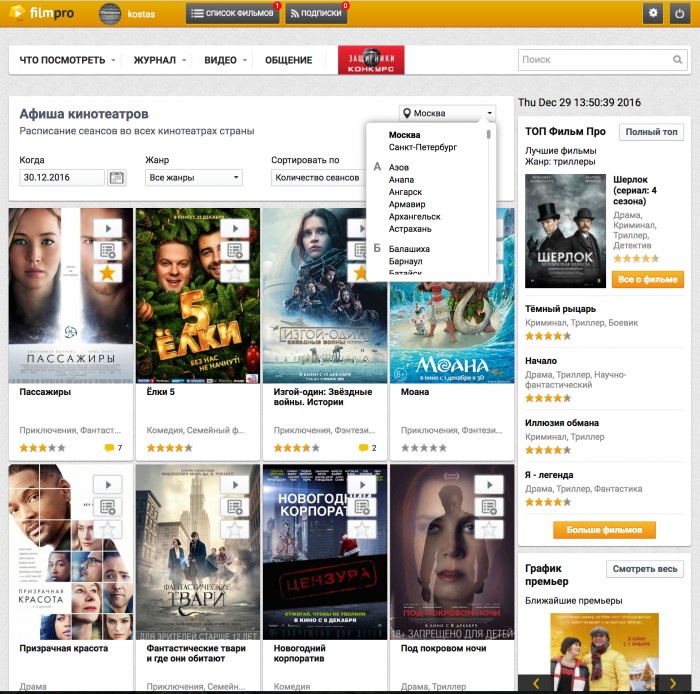Screen dimensions: 700x694
Task: Select Санкт-Петербург in the city list
Action: point(422,147)
